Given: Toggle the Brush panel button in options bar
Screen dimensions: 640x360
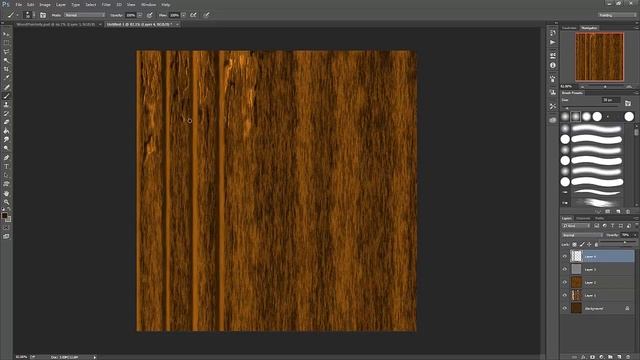Looking at the screenshot, I should tap(43, 15).
